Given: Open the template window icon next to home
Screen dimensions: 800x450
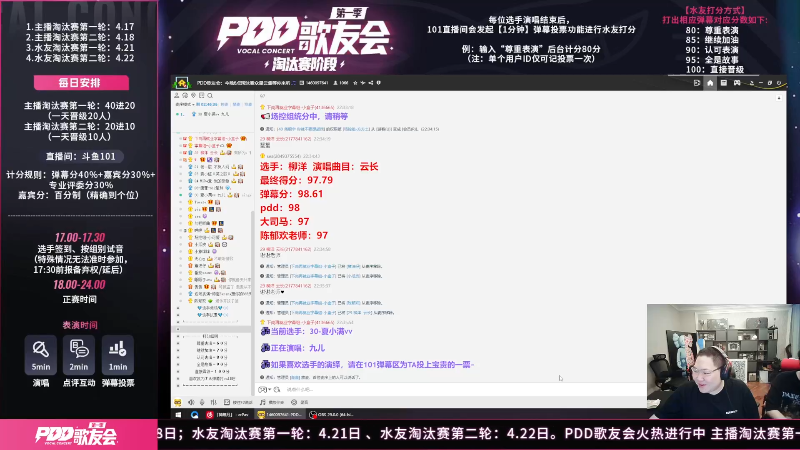Looking at the screenshot, I should click(x=723, y=83).
